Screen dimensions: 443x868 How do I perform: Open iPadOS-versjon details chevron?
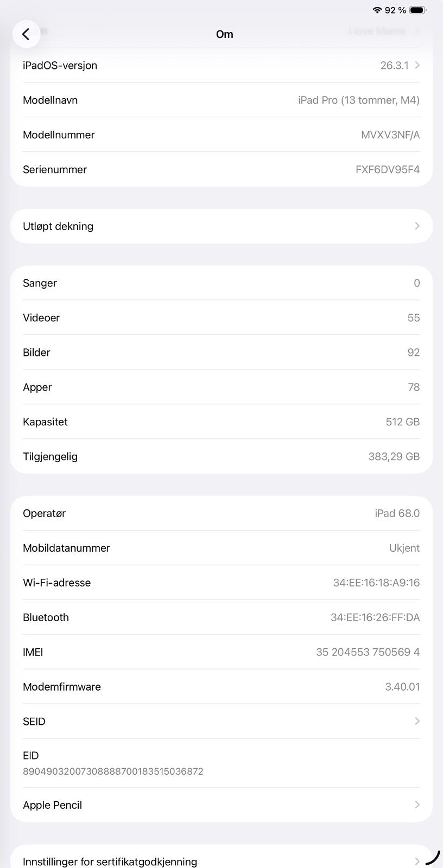tap(417, 65)
